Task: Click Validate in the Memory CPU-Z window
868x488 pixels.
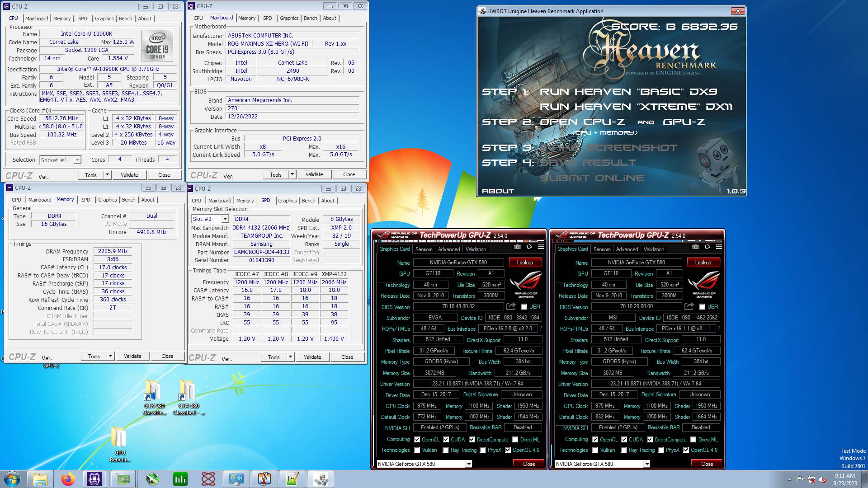Action: [132, 356]
